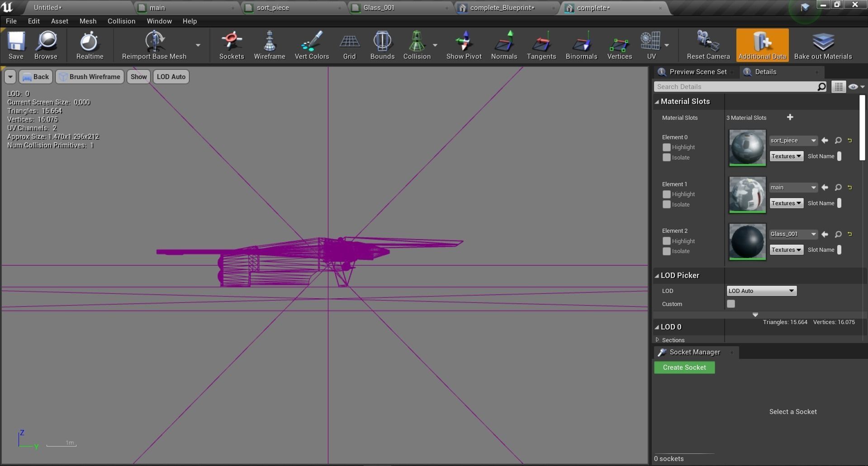Switch to the sort_piece tab
868x466 pixels.
point(293,8)
